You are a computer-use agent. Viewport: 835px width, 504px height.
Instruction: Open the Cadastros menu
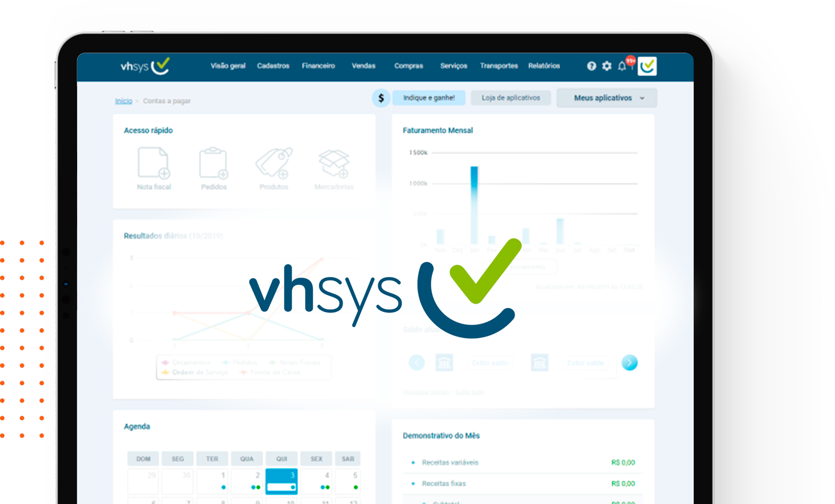(x=273, y=66)
